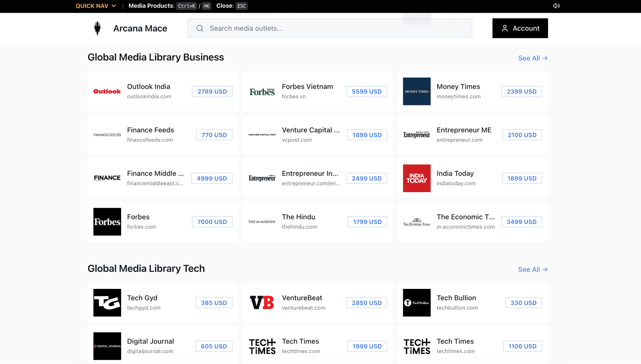Screen dimensions: 641x364
Task: Click Tech Times logo beside 1100 USD
Action: (417, 346)
